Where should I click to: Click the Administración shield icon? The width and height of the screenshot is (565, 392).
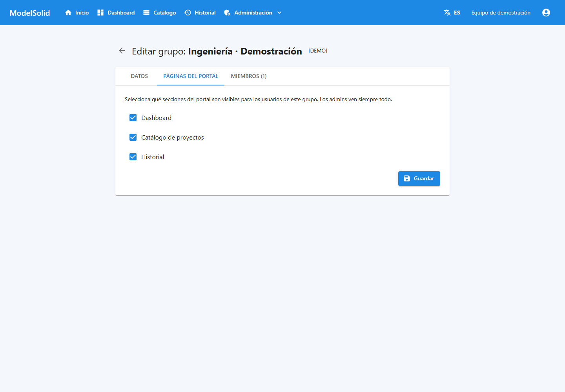[x=227, y=13]
